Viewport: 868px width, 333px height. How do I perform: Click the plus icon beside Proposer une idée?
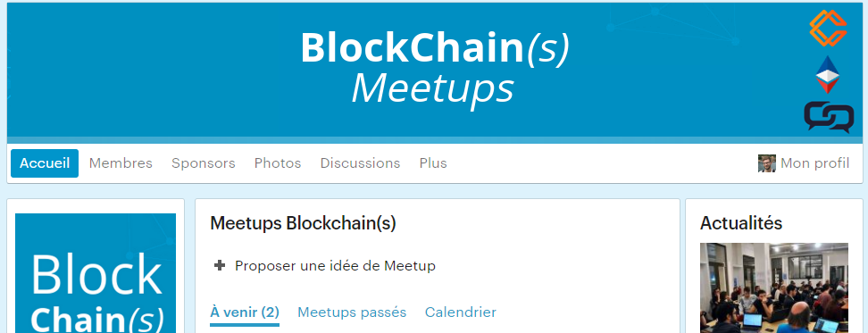pyautogui.click(x=220, y=265)
